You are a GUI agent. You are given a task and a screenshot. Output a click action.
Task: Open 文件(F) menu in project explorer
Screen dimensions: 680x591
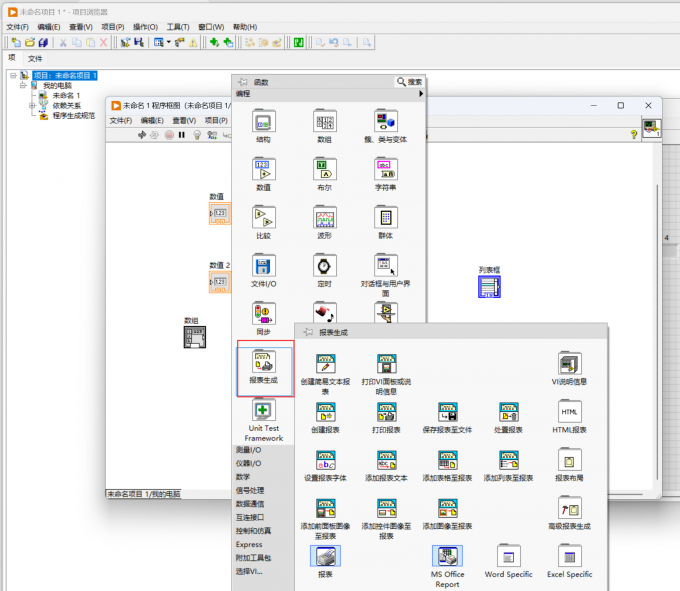[17, 27]
